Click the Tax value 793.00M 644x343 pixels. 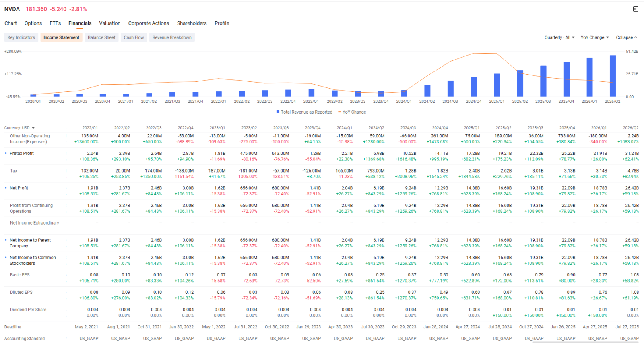(376, 171)
